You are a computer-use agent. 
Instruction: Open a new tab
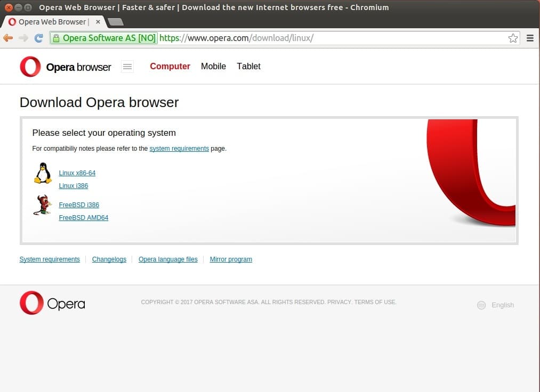(x=115, y=22)
